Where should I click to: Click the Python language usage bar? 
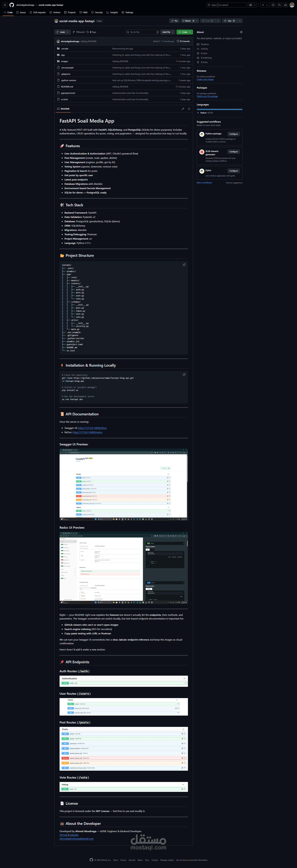220,110
